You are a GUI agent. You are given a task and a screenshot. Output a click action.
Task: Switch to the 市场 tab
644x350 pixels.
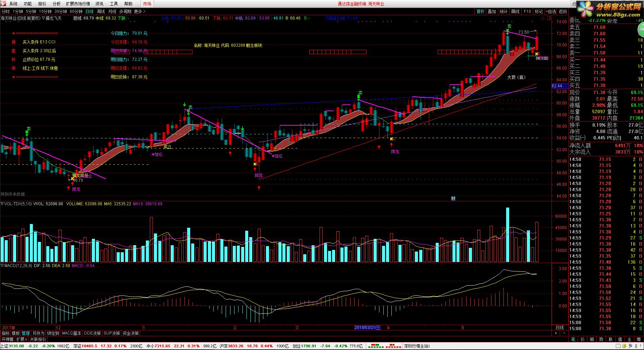click(x=147, y=4)
